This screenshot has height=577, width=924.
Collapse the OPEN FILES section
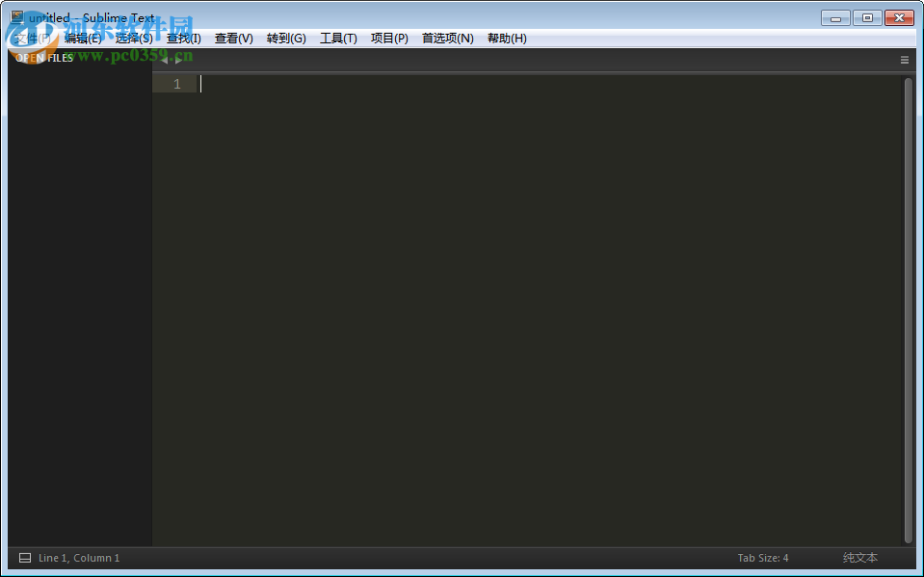(43, 57)
